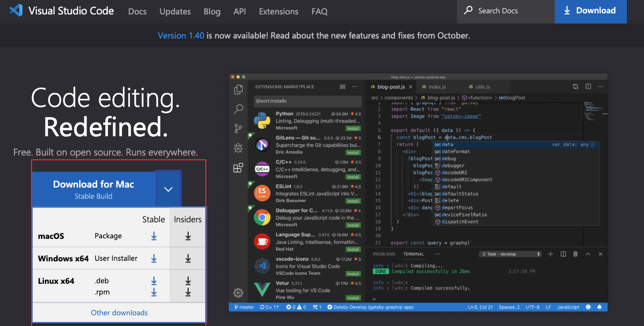The height and width of the screenshot is (326, 644).
Task: Click the @sort:installs search field
Action: 307,101
